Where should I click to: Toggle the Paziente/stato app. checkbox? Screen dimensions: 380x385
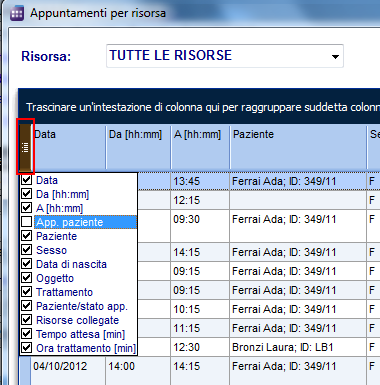point(26,306)
